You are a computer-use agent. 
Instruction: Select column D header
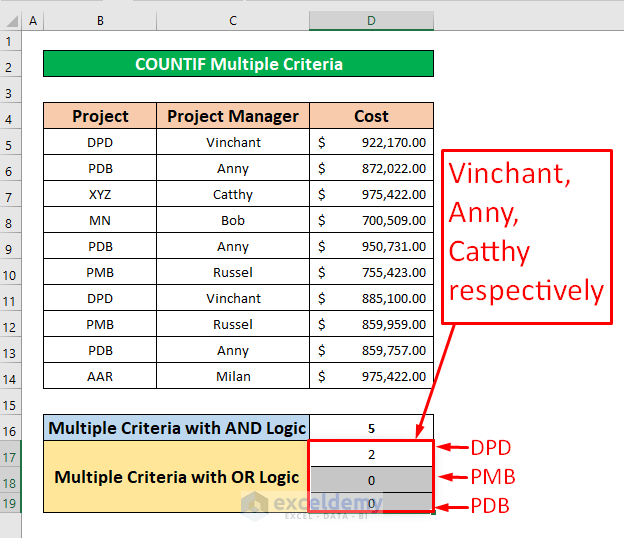click(x=371, y=21)
